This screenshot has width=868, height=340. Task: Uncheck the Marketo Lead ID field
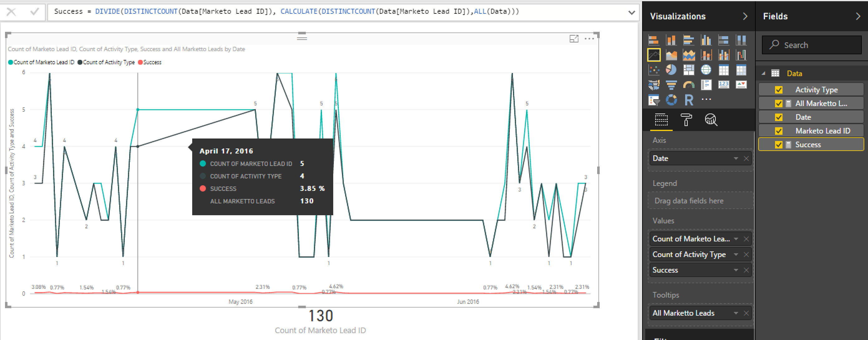tap(778, 131)
